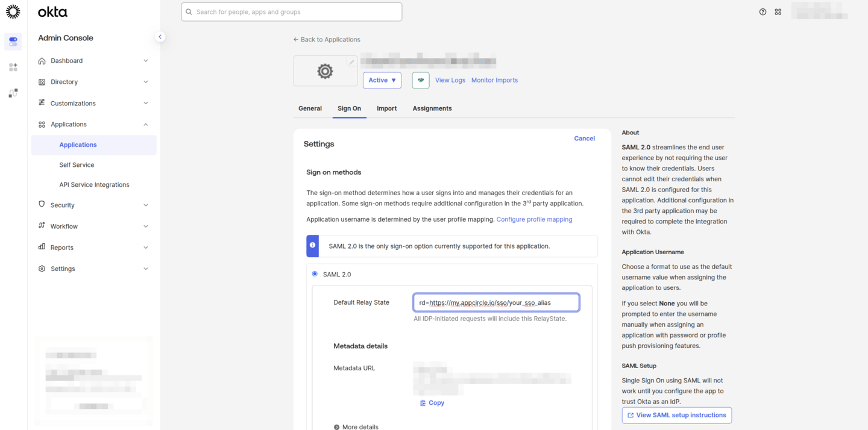Switch to the Assignments tab
This screenshot has height=430, width=868.
click(x=432, y=108)
